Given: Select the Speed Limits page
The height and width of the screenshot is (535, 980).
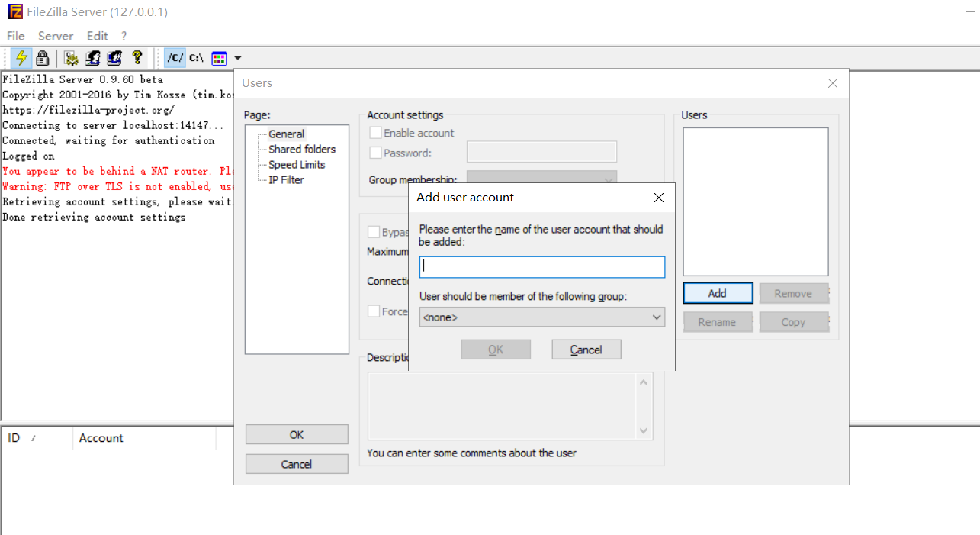Looking at the screenshot, I should tap(297, 164).
